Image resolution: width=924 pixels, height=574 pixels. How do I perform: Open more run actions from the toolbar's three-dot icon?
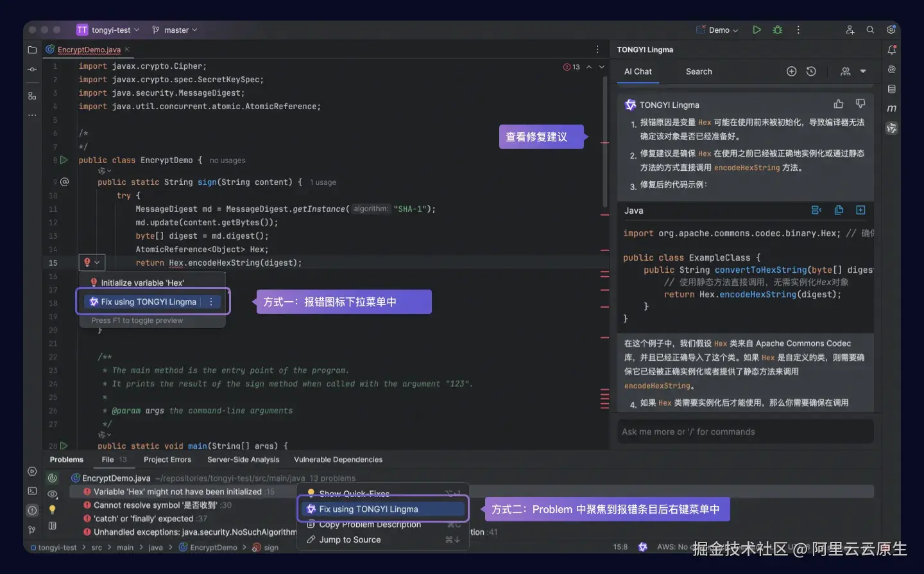pyautogui.click(x=798, y=30)
